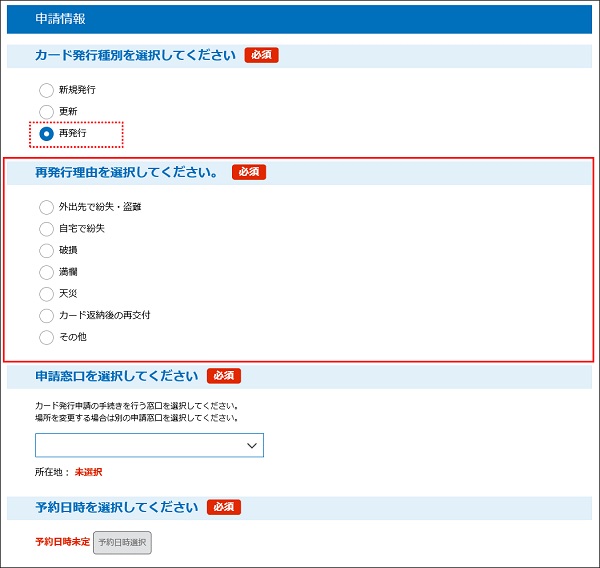Viewport: 600px width, 568px height.
Task: Select the 再発行 radio button
Action: point(46,133)
